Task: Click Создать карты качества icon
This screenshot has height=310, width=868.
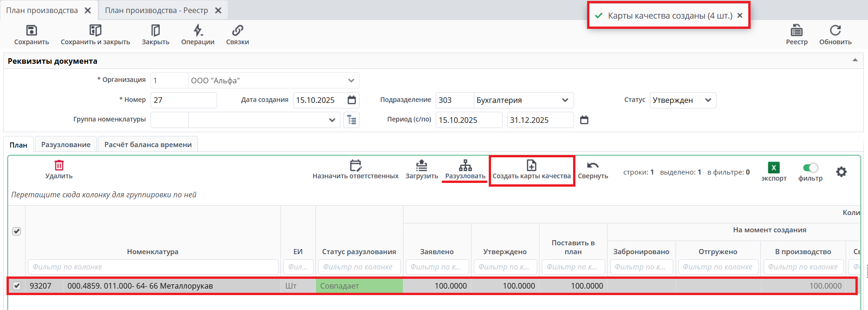Action: (x=531, y=166)
